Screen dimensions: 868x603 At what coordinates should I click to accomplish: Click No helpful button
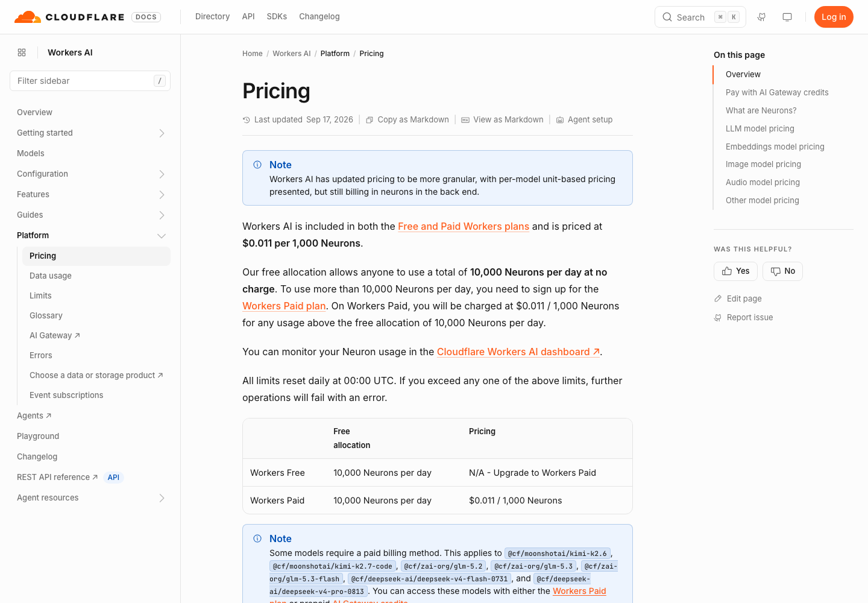tap(782, 271)
